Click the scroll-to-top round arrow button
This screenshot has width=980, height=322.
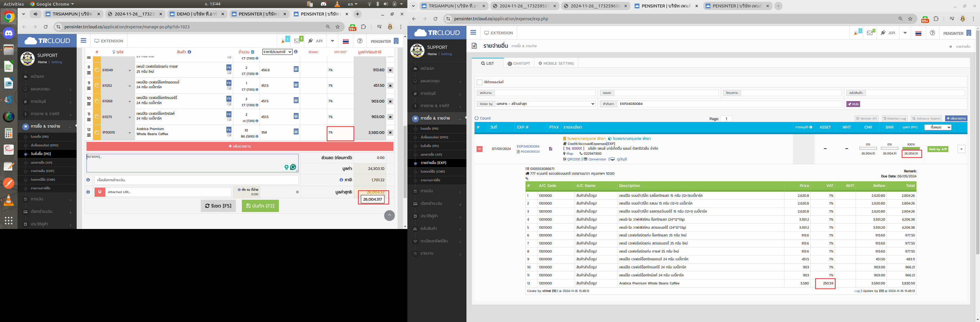tap(389, 216)
